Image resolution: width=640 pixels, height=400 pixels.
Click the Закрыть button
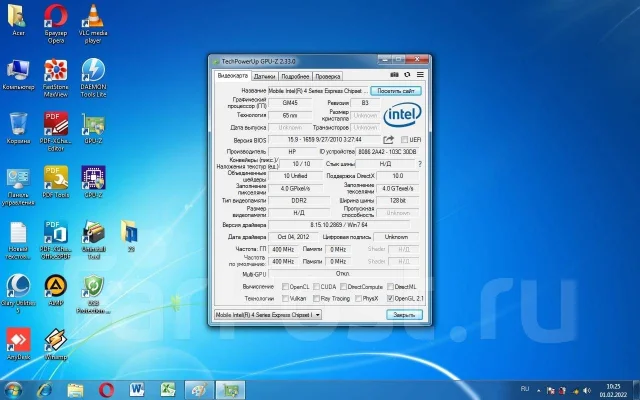(x=404, y=315)
